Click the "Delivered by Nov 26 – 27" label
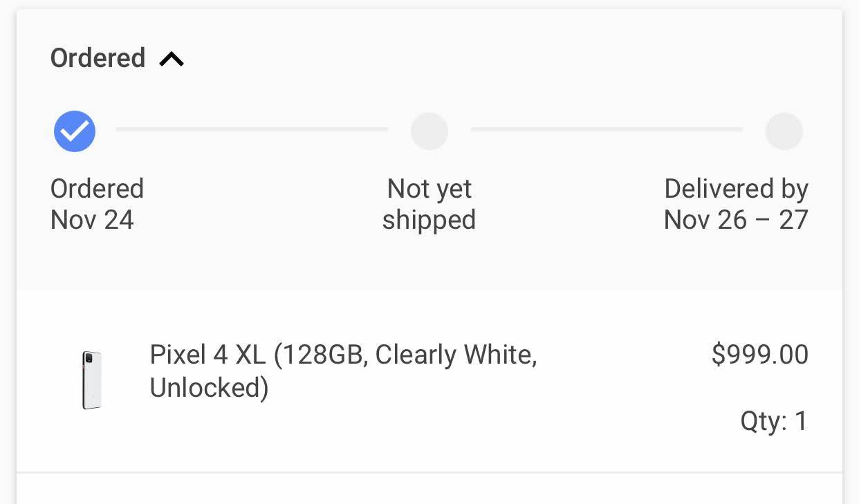 [736, 204]
